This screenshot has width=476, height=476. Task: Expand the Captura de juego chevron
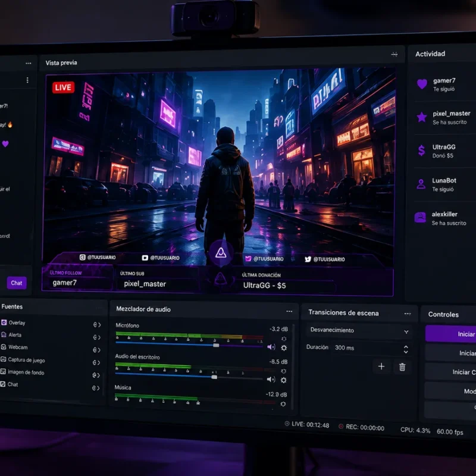[99, 362]
